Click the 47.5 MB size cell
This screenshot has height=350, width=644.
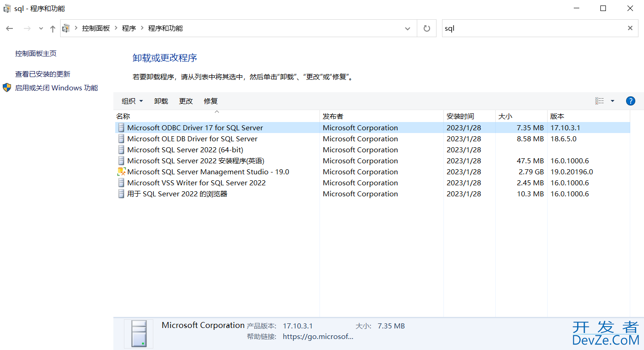(530, 161)
